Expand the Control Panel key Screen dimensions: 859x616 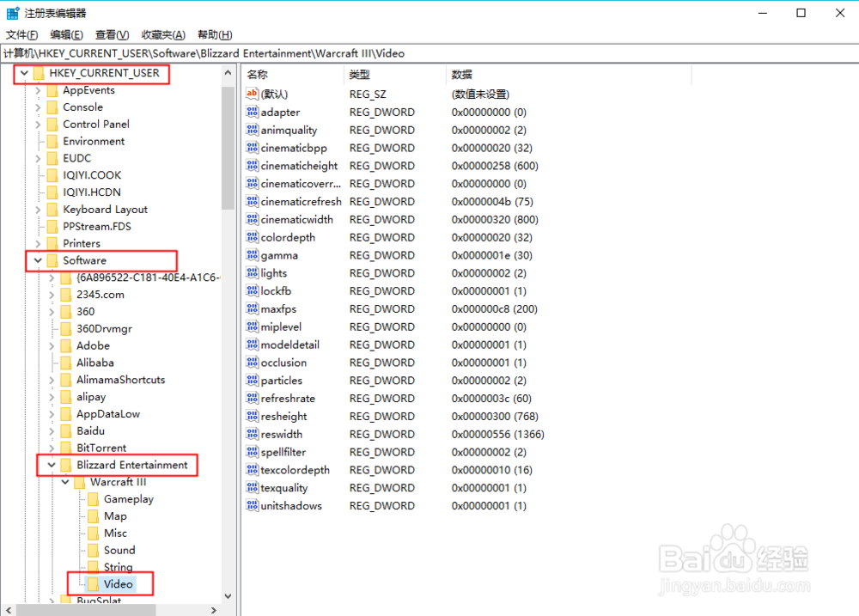[38, 125]
